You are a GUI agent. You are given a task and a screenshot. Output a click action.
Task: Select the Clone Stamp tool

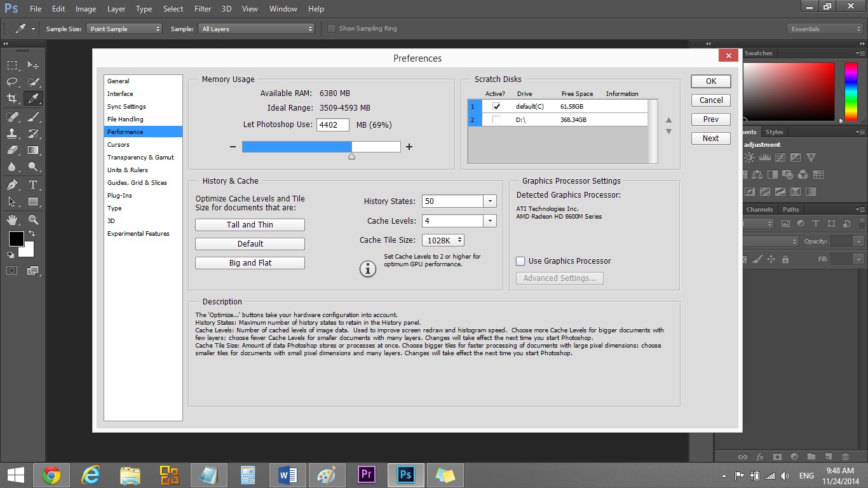(12, 133)
